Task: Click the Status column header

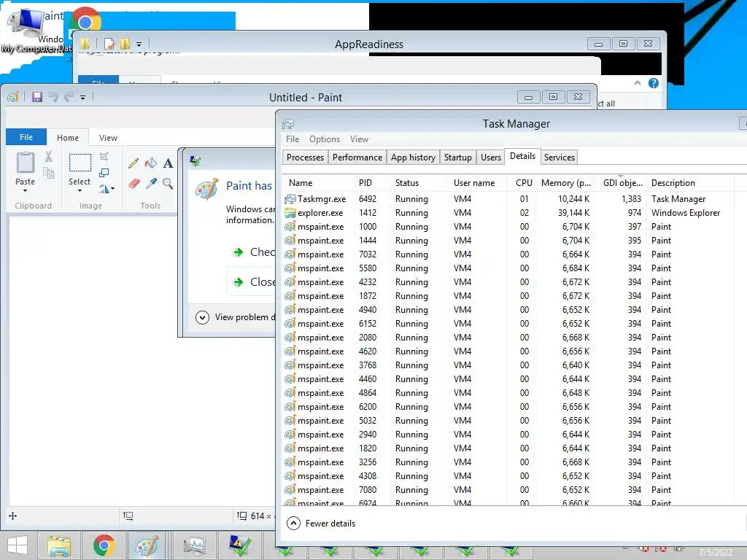Action: [x=418, y=183]
